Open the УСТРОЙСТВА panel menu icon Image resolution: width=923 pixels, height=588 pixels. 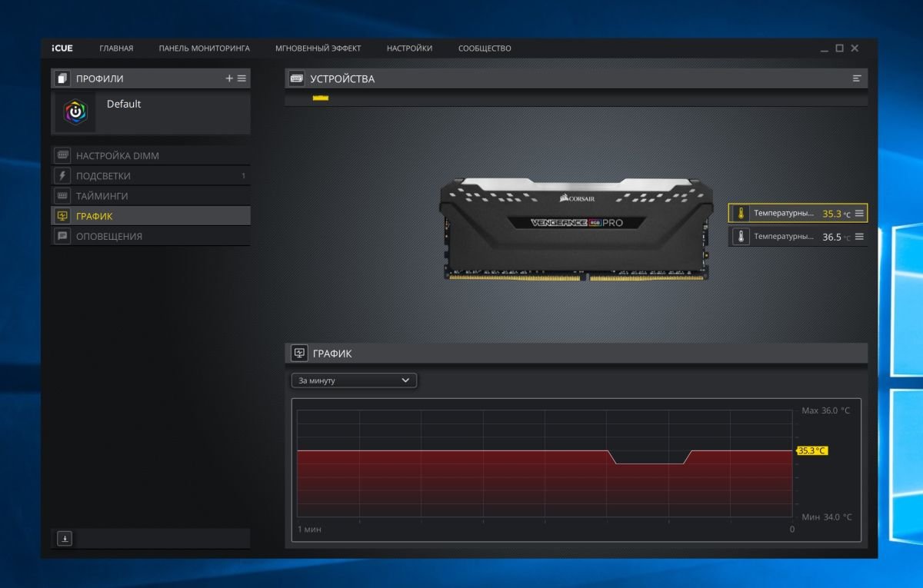(x=857, y=78)
